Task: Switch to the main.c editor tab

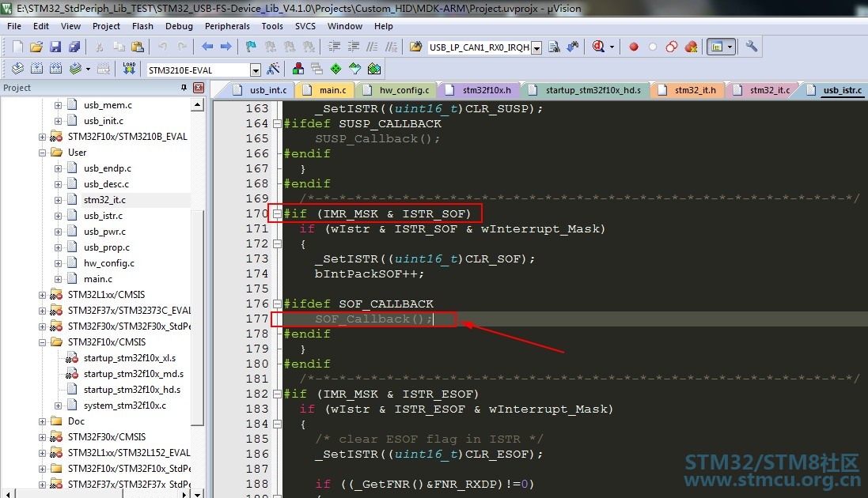Action: click(x=325, y=90)
